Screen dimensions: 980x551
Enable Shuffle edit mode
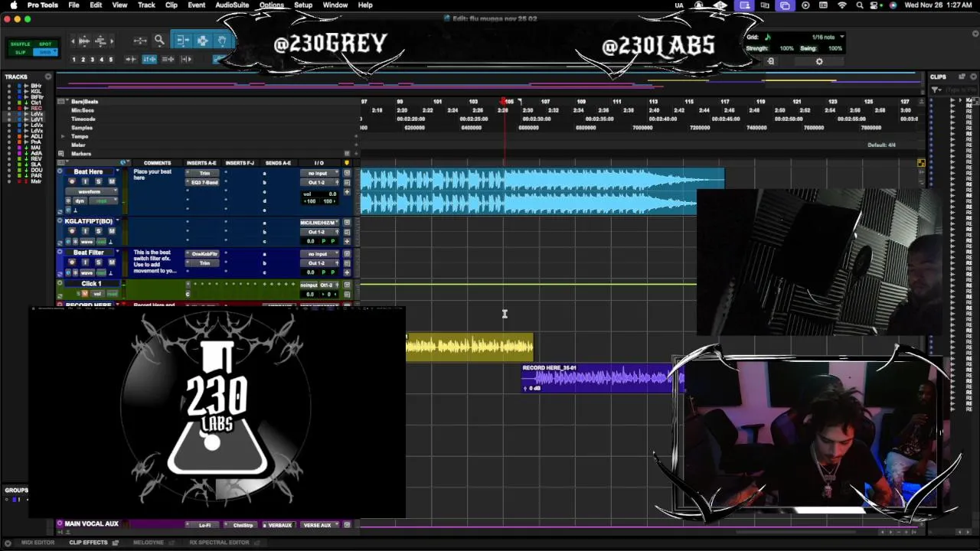pyautogui.click(x=21, y=44)
